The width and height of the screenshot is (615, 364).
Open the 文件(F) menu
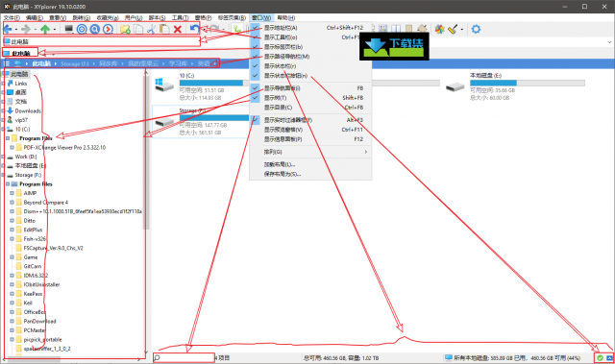pos(12,17)
